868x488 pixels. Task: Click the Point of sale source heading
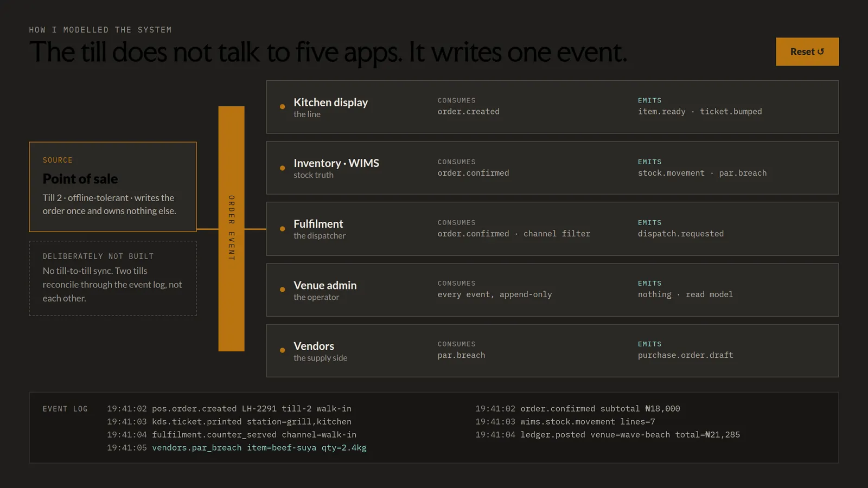80,179
